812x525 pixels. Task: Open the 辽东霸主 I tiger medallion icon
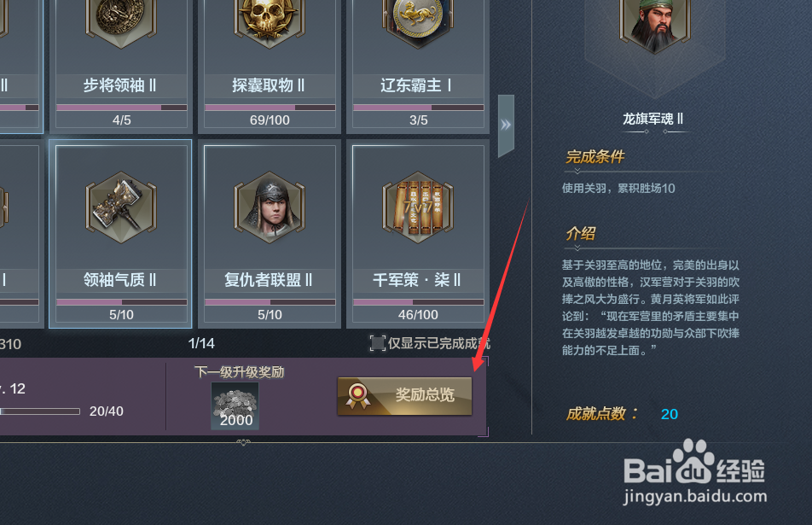tap(418, 21)
